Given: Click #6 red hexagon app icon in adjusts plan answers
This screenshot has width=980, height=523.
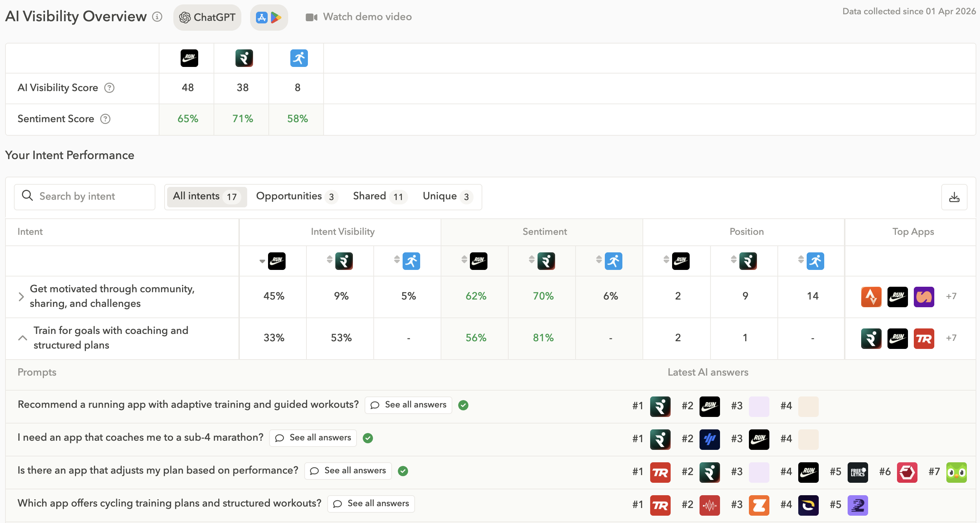Looking at the screenshot, I should click(907, 473).
